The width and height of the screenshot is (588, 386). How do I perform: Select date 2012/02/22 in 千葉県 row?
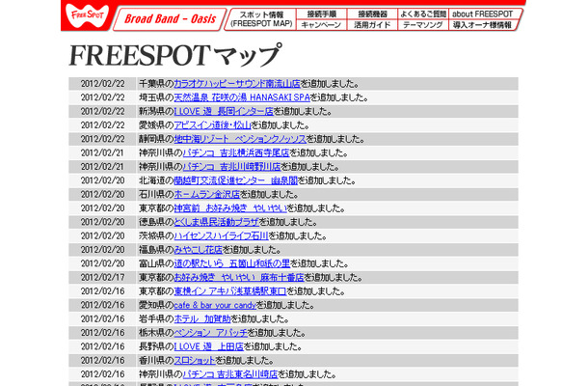point(102,83)
